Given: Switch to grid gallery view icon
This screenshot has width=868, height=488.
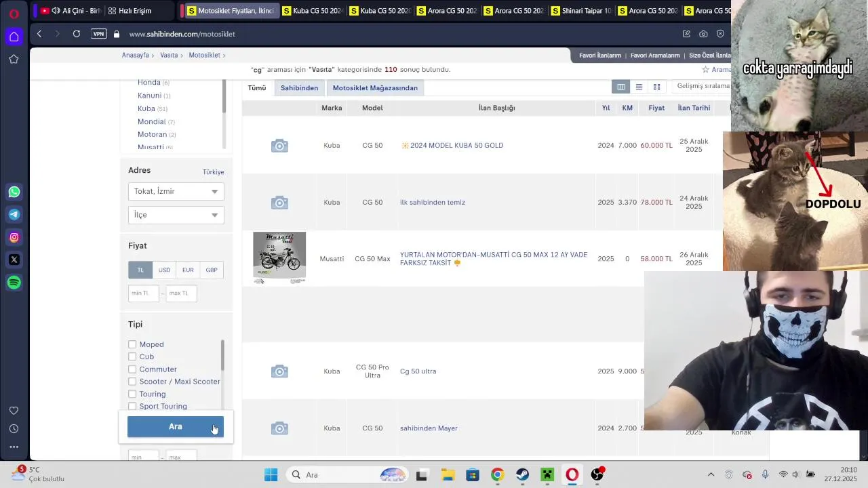Looking at the screenshot, I should pos(656,87).
